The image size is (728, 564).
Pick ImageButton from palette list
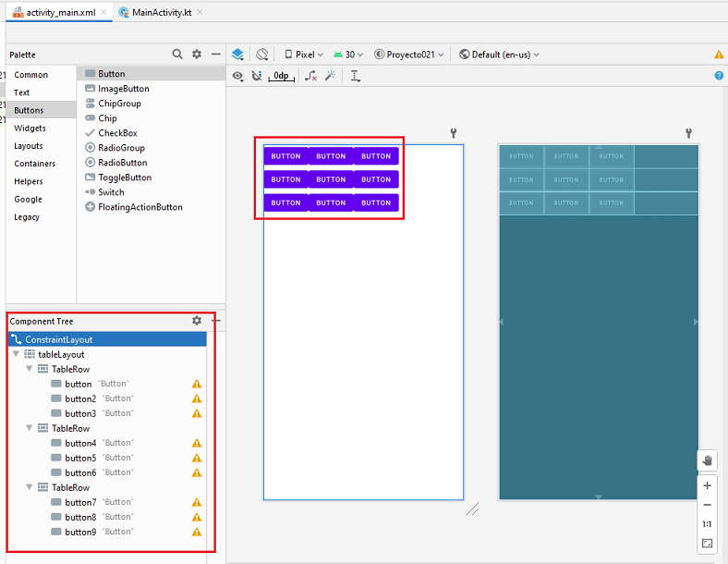coord(152,88)
